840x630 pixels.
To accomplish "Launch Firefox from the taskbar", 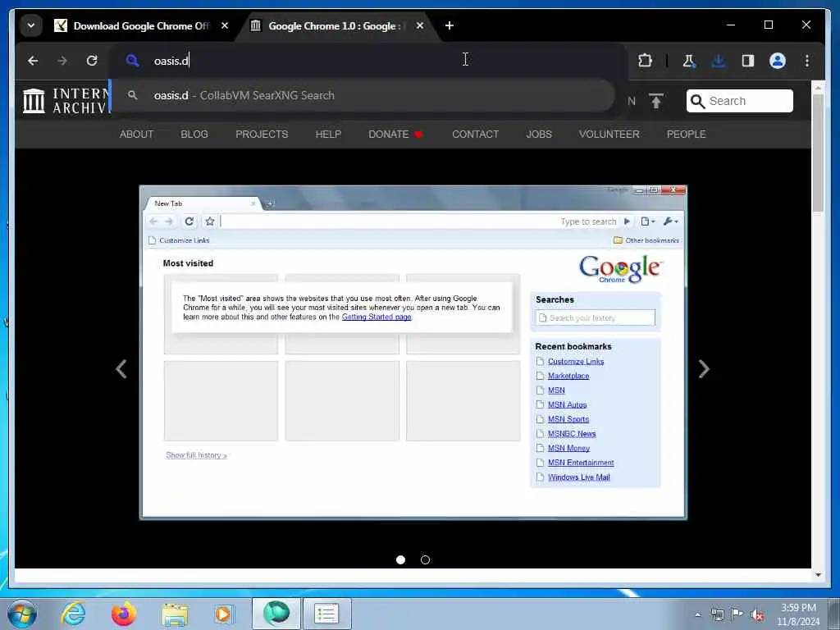I will click(x=123, y=614).
